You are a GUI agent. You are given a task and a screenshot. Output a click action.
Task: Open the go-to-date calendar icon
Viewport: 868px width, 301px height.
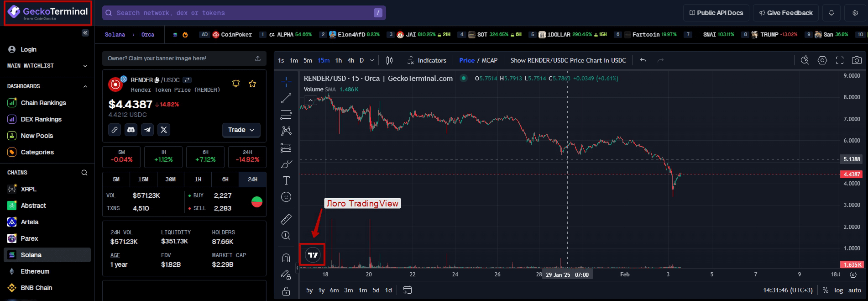(408, 290)
